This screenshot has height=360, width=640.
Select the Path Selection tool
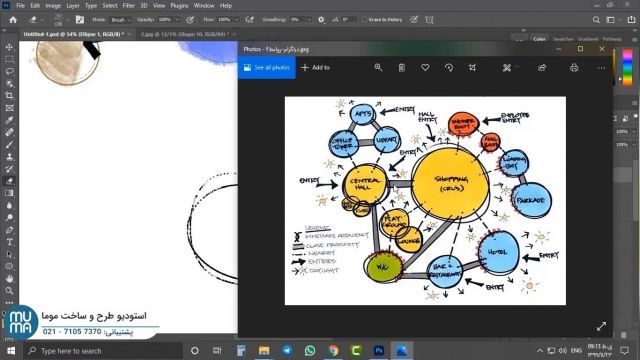9,254
